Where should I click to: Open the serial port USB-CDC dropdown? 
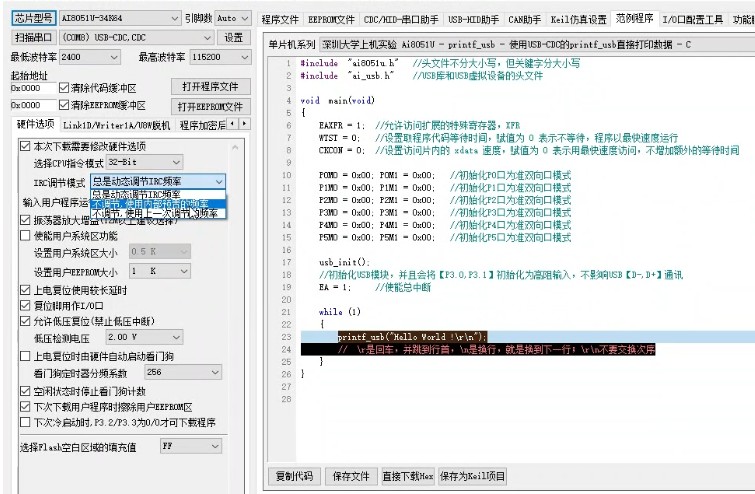(x=137, y=37)
